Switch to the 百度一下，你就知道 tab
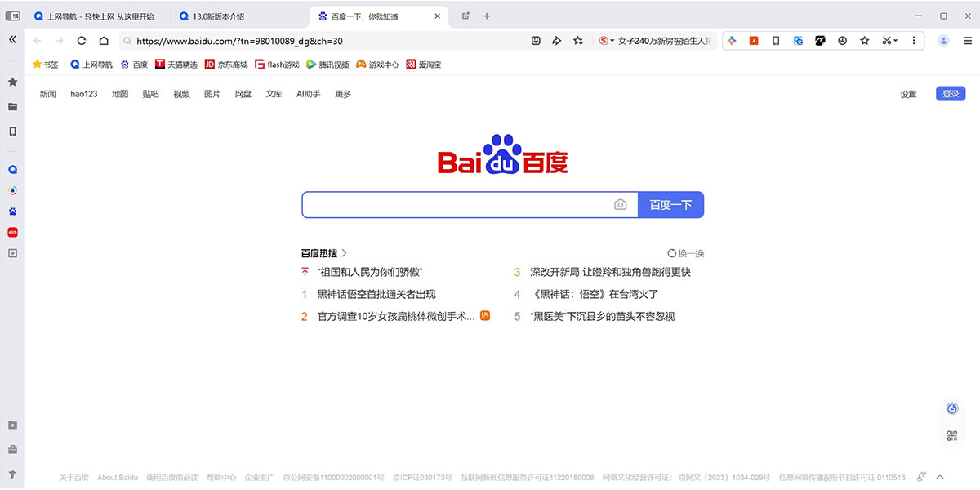Viewport: 980px width, 490px height. (366, 15)
